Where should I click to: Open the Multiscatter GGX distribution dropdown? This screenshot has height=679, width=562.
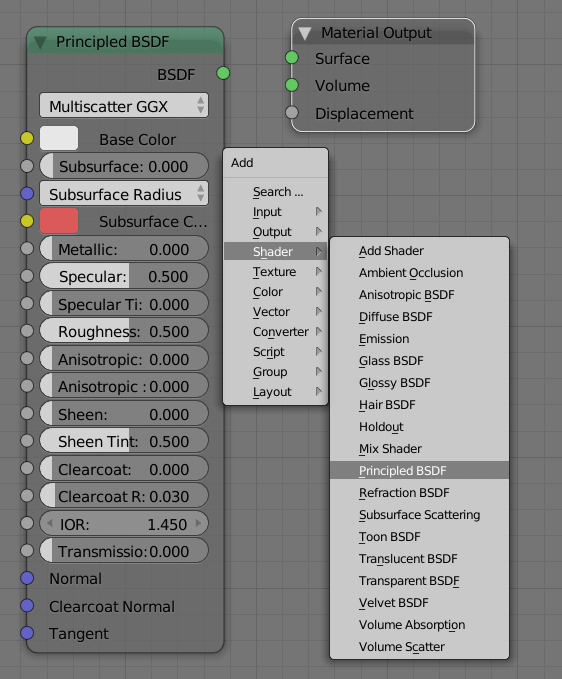(x=124, y=106)
